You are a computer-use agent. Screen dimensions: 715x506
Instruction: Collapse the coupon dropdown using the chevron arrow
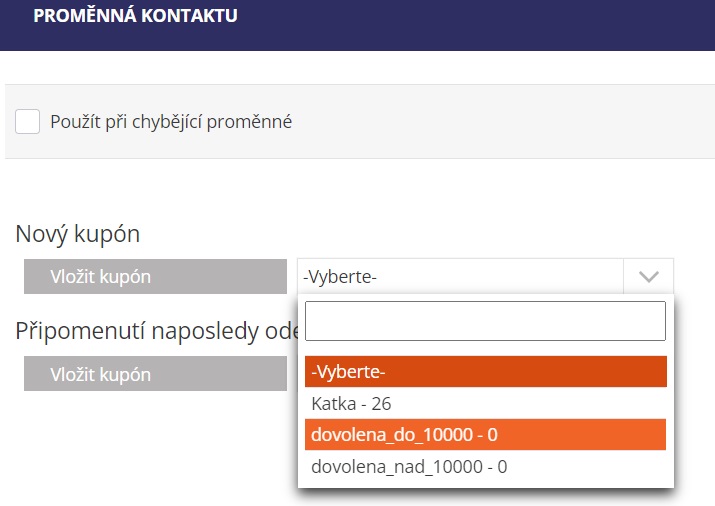(648, 276)
